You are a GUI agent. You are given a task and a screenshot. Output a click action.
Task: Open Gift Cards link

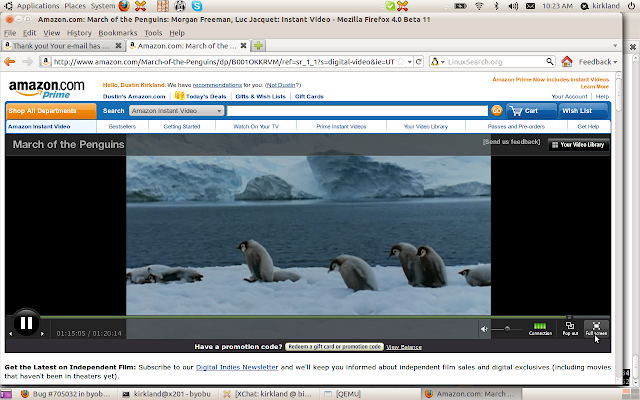(309, 96)
